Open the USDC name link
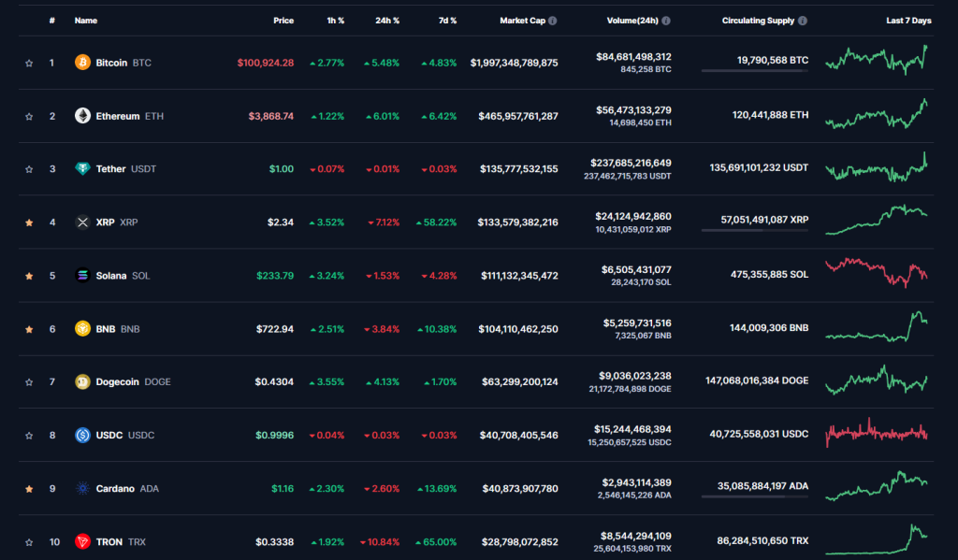The image size is (958, 560). coord(125,436)
